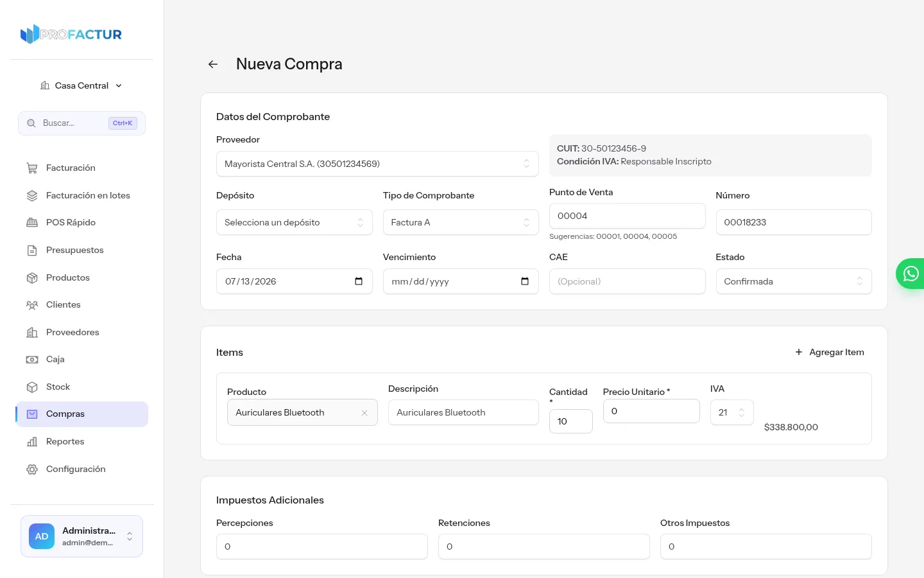
Task: Click the plus icon for Agregar Item
Action: click(799, 352)
